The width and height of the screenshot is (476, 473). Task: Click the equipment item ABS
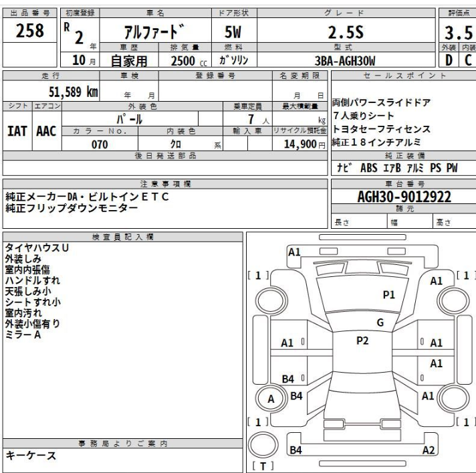[369, 168]
